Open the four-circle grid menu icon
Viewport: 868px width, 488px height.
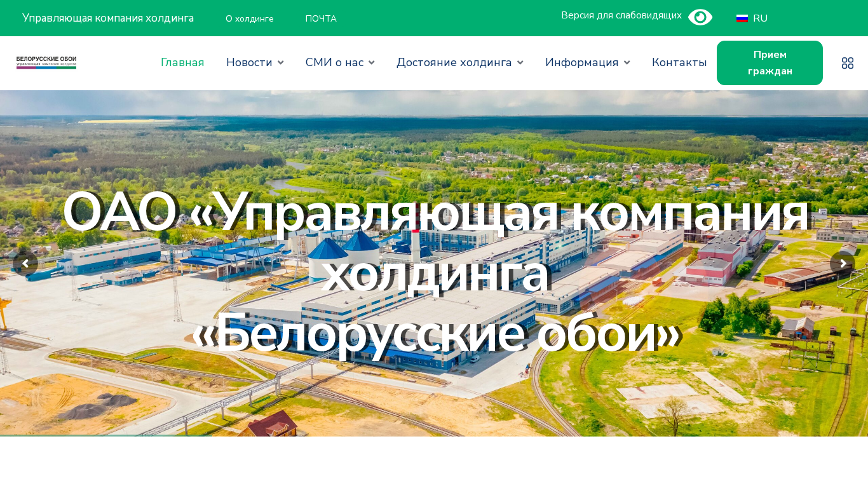pos(848,63)
